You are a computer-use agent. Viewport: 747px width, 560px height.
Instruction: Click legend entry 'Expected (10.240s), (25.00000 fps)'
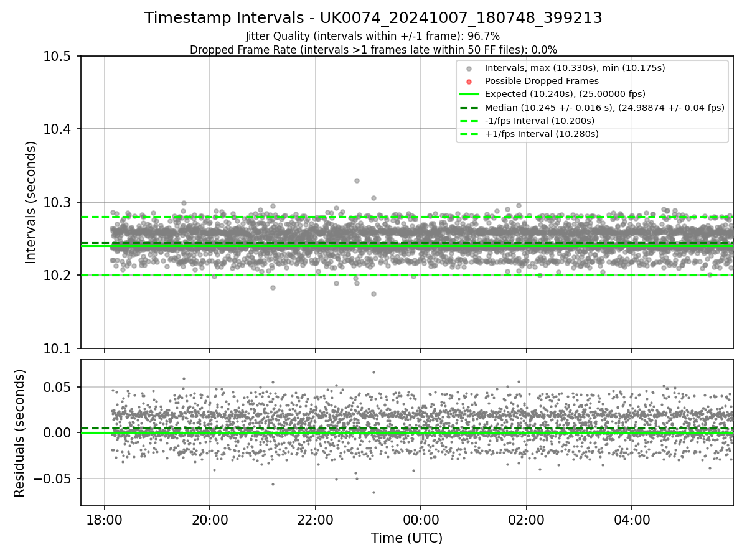pyautogui.click(x=565, y=94)
